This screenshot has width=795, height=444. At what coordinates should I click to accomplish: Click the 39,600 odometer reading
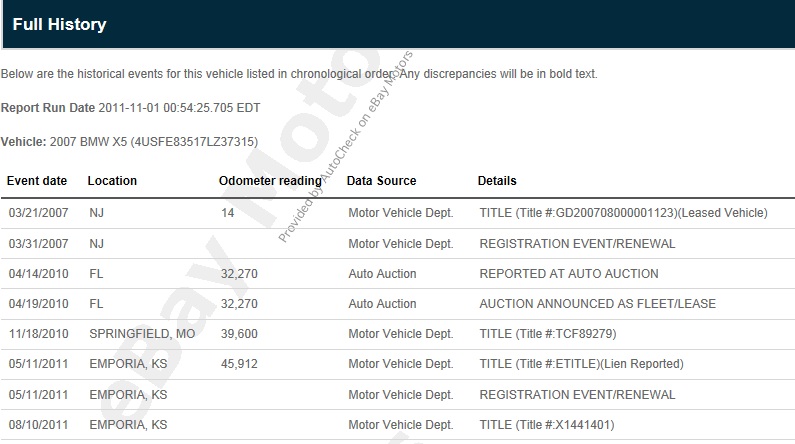[x=238, y=334]
